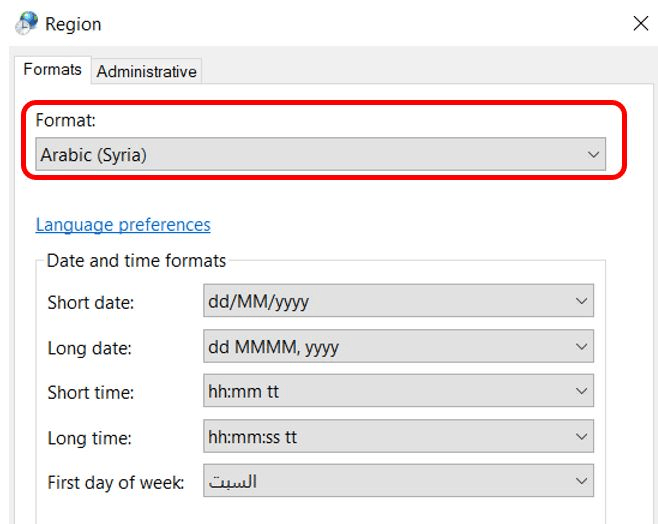Click the chevron arrow on Format combo box
The image size is (658, 524).
point(593,155)
